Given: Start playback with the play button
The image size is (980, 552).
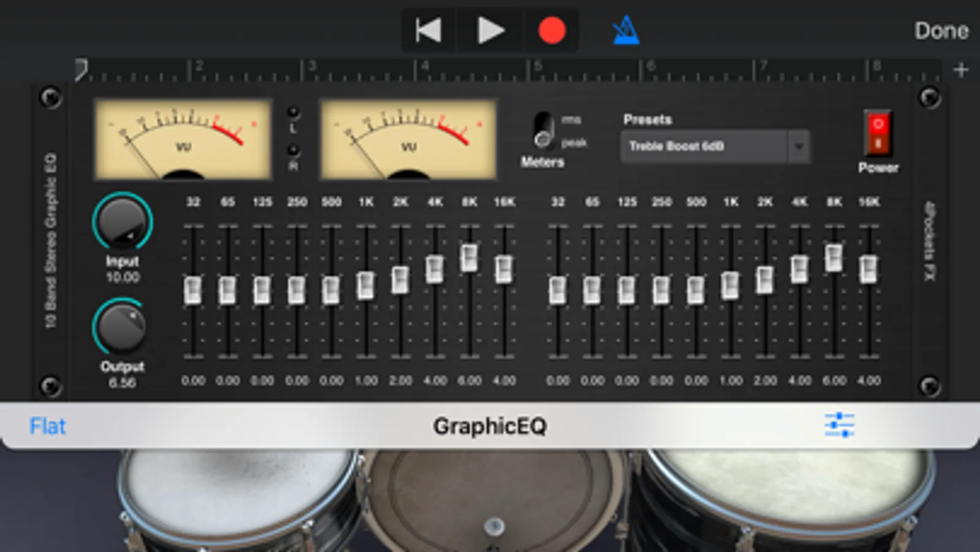Looking at the screenshot, I should tap(490, 30).
